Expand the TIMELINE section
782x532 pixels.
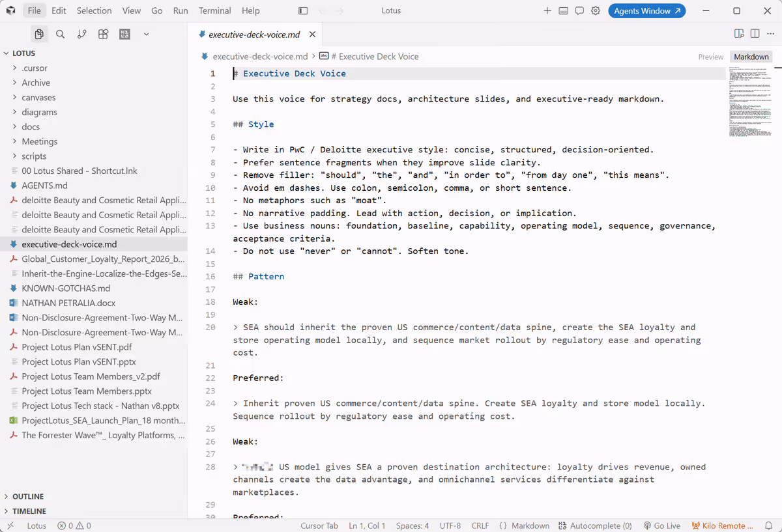[94, 511]
